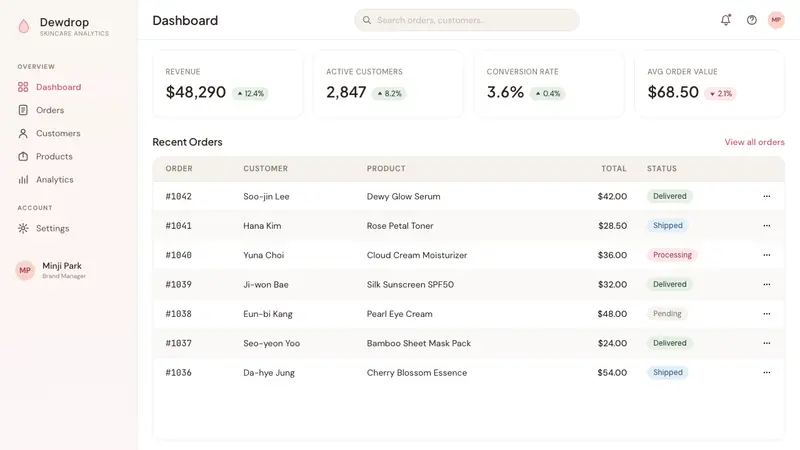Open more options for order #1040

[766, 255]
